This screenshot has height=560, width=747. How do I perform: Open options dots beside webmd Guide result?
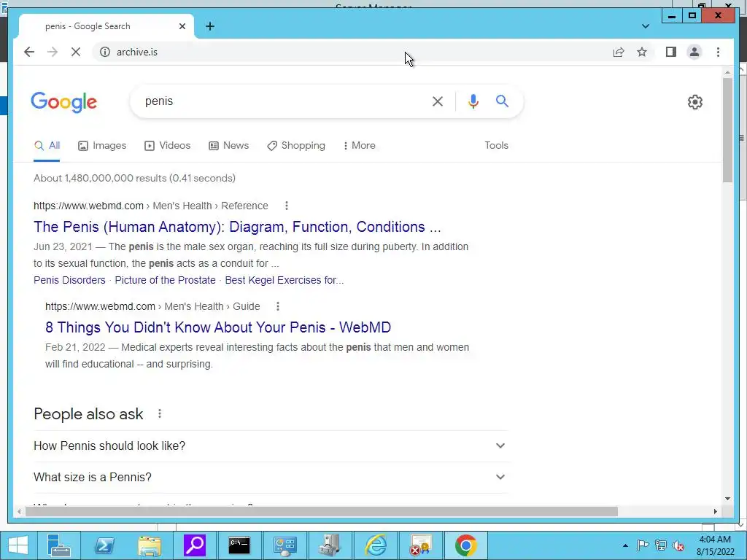click(278, 306)
